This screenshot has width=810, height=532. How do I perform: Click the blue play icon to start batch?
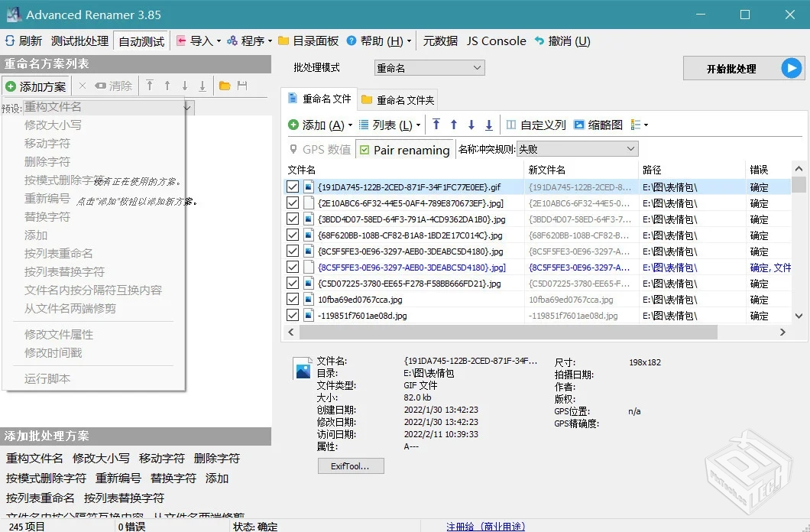(x=792, y=69)
